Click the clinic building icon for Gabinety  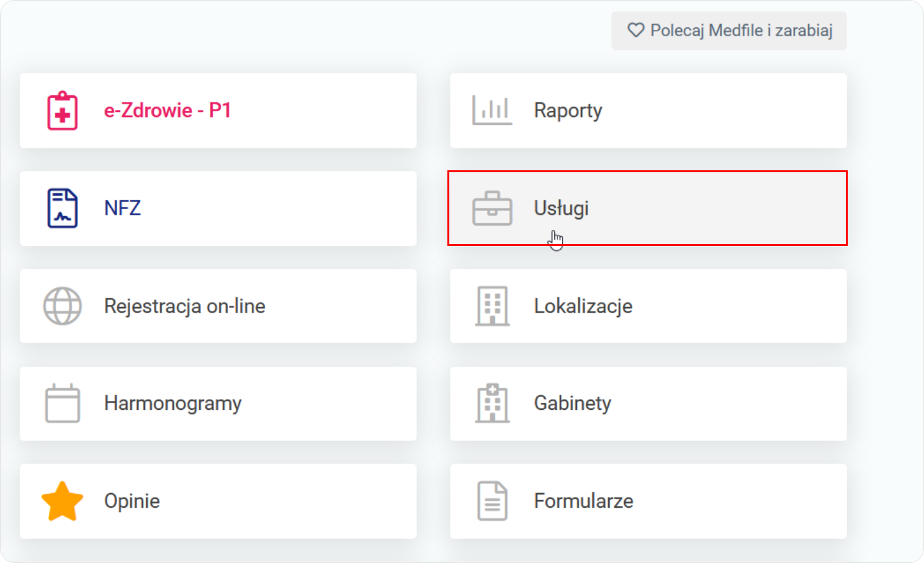coord(492,404)
